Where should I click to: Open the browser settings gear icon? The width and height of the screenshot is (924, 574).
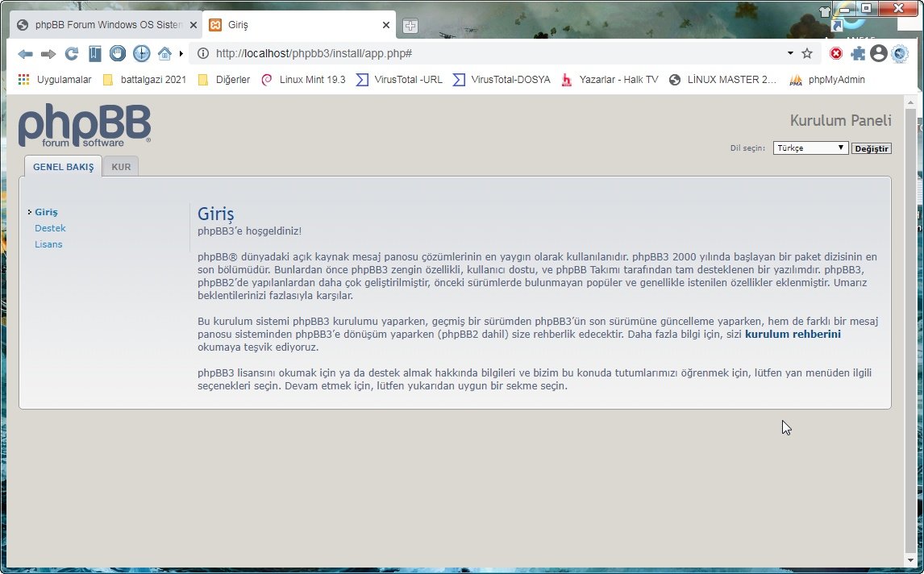[x=900, y=54]
